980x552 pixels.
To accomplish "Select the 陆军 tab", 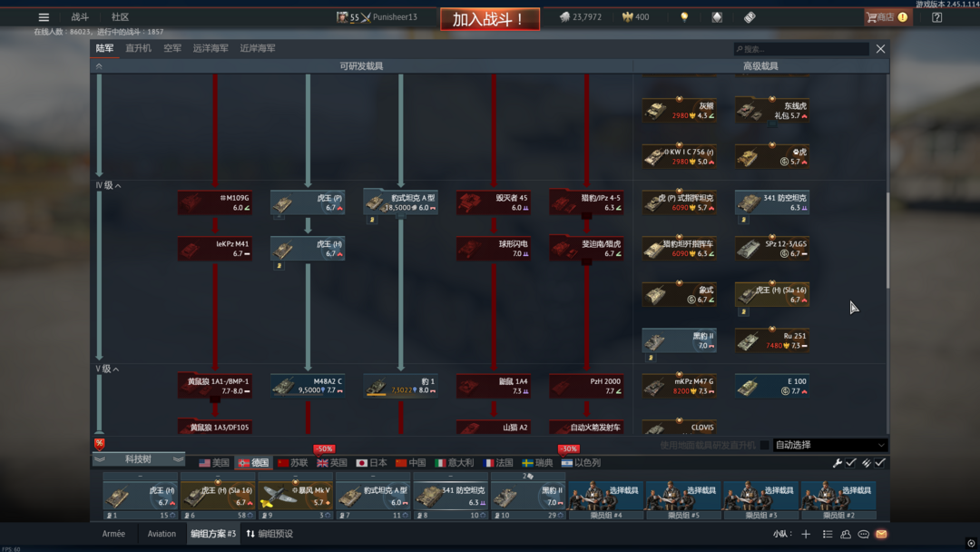I will click(x=104, y=48).
